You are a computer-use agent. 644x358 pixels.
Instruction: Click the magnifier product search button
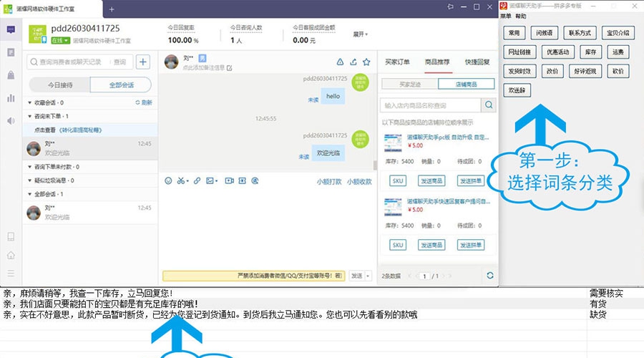488,105
